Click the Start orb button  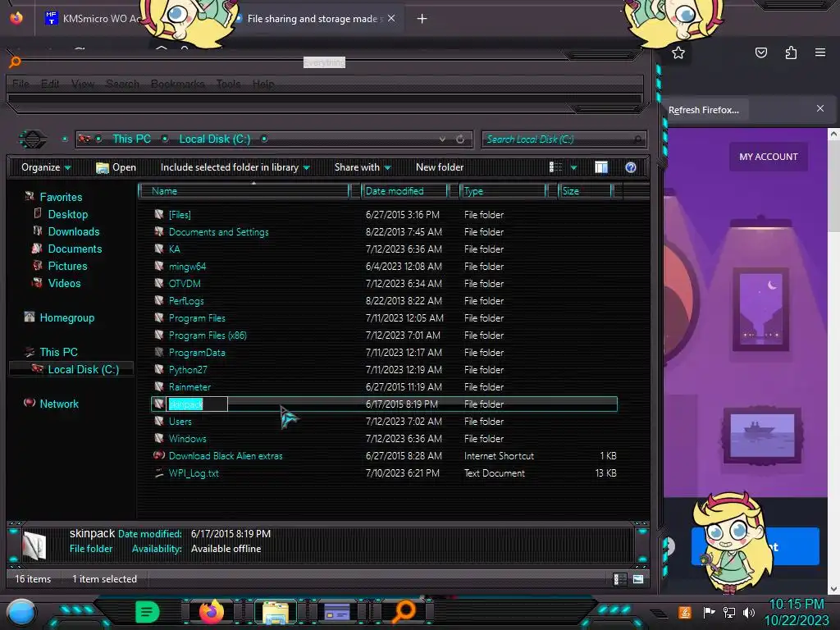[x=21, y=612]
